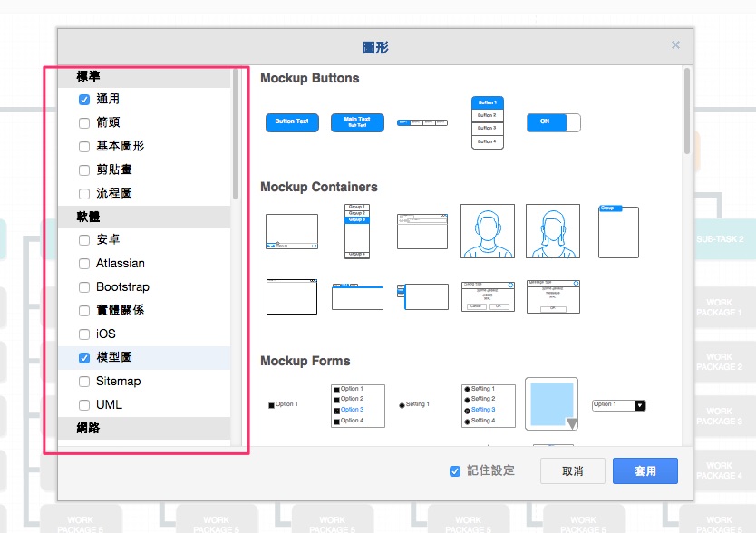
Task: Select the blue Button Text mockup shape
Action: [292, 122]
